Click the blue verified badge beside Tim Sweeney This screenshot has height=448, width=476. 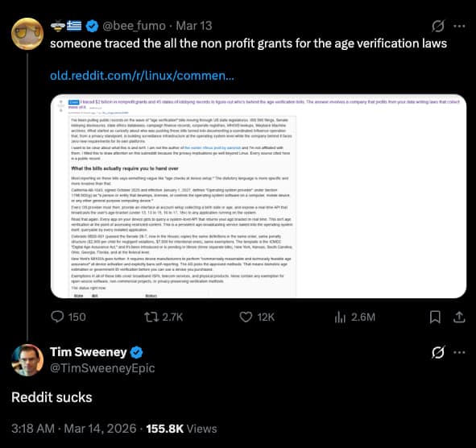(x=137, y=352)
